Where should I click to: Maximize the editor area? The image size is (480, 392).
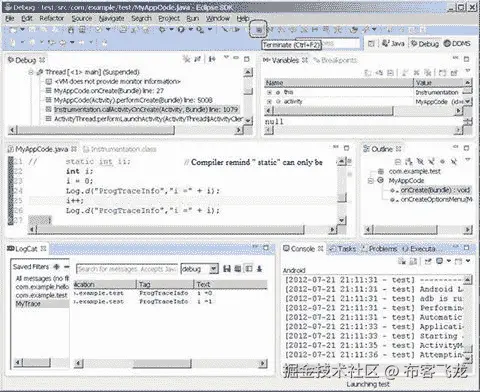tap(346, 148)
